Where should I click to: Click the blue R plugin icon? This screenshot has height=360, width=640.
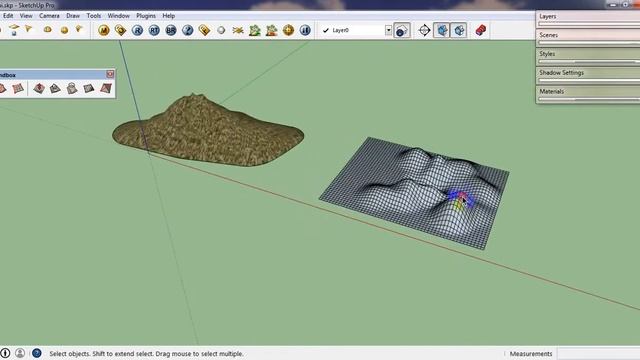[x=138, y=30]
